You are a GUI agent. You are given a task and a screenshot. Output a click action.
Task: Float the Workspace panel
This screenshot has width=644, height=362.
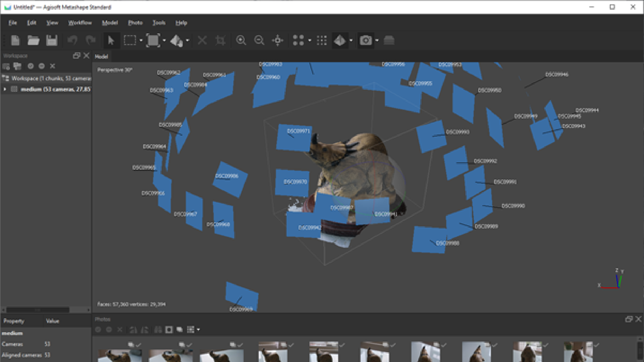coord(76,56)
